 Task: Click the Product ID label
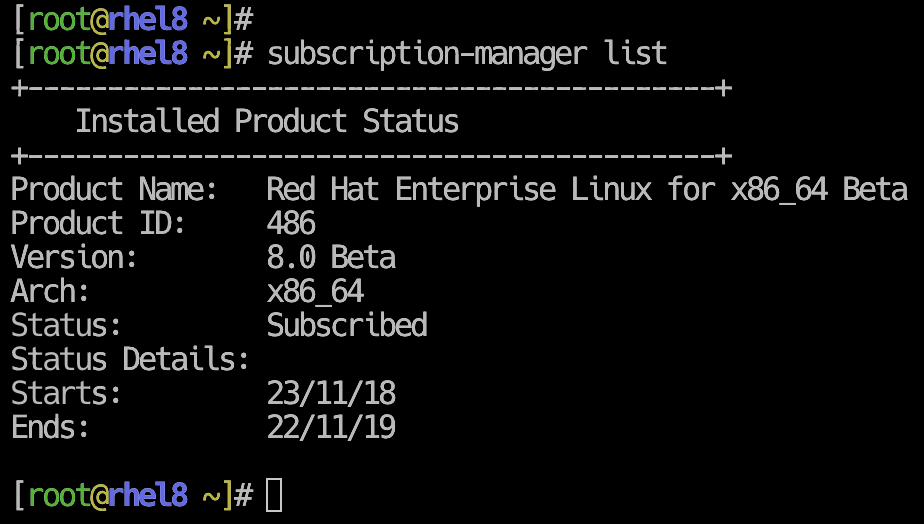(98, 223)
